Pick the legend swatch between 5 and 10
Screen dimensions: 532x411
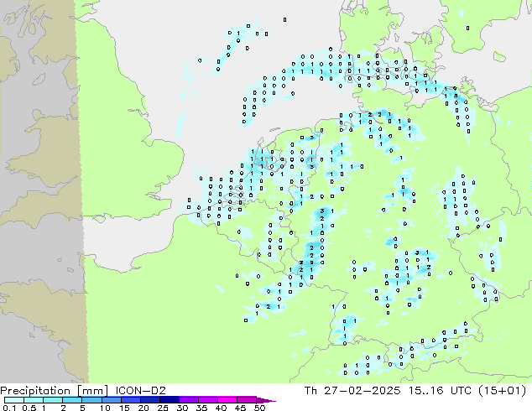click(92, 400)
